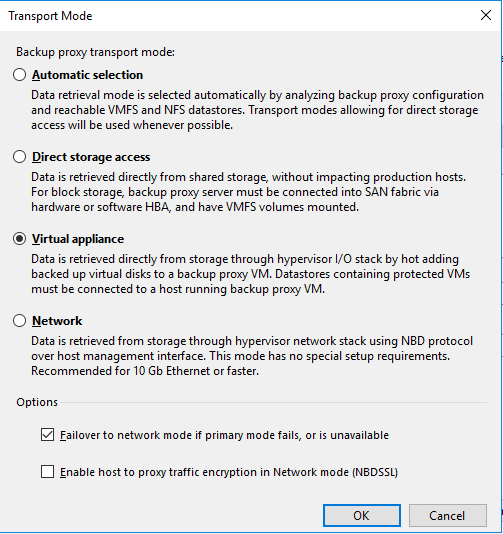Image resolution: width=503 pixels, height=534 pixels.
Task: Click the SAN fabric description under Direct storage
Action: click(x=249, y=192)
